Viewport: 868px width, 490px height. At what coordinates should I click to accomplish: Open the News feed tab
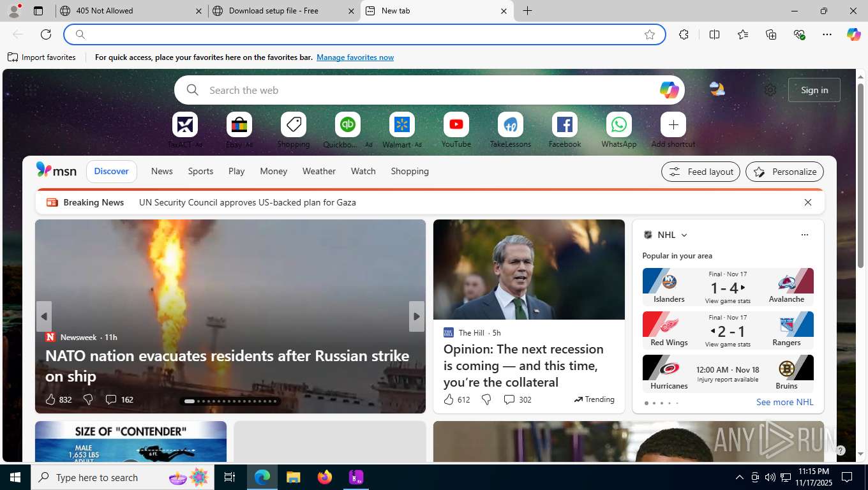click(162, 171)
